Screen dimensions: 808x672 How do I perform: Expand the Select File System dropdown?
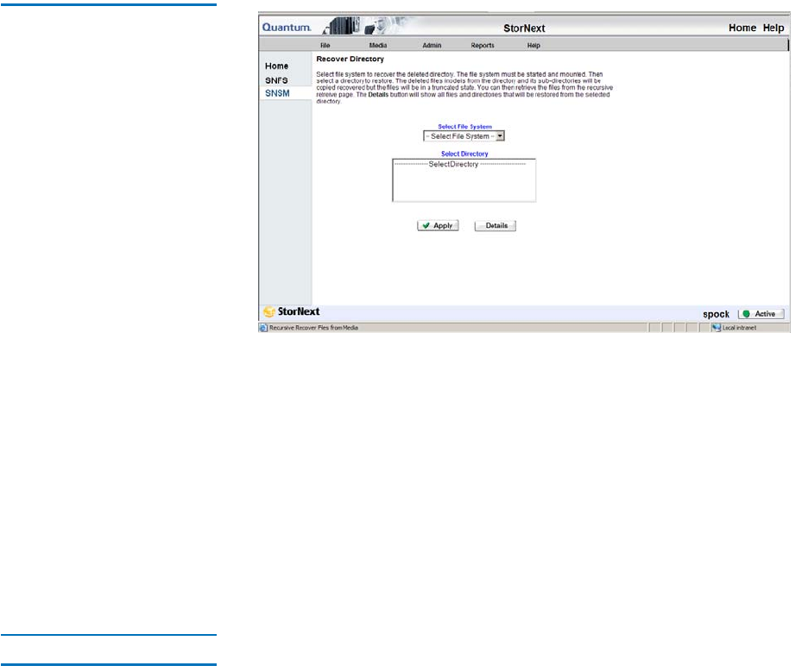[464, 136]
